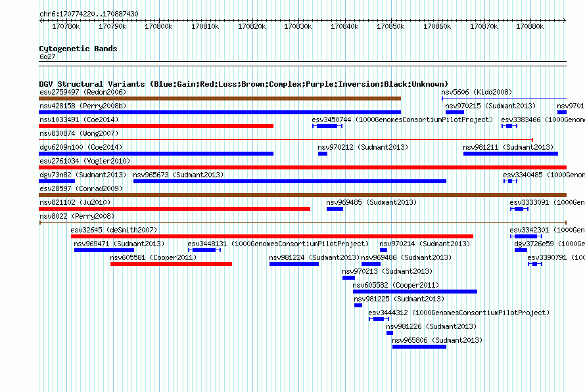The image size is (585, 392).
Task: Click the 170880k ruler tick label
Action: point(530,27)
